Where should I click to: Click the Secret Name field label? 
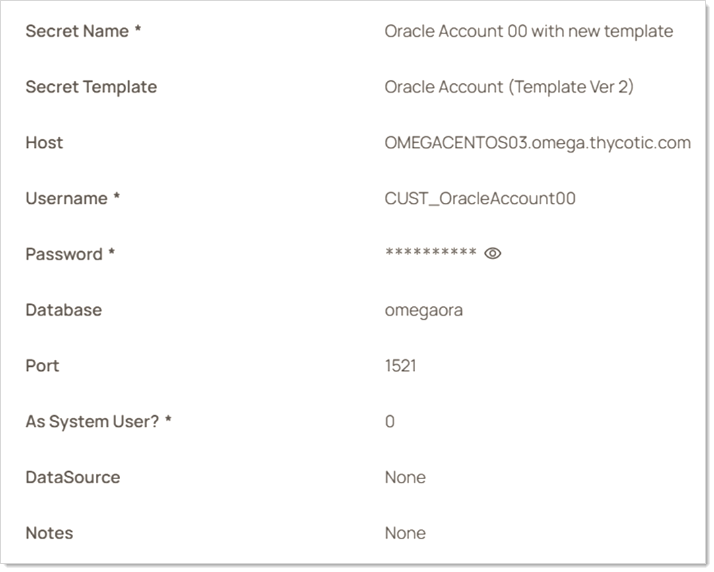pos(83,31)
